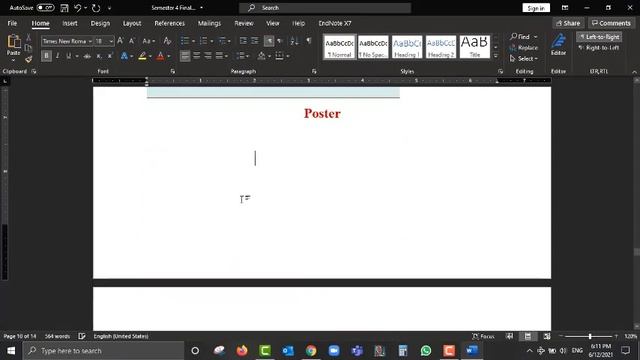The width and height of the screenshot is (640, 360).
Task: Open the numbering list dropdown arrow
Action: pos(211,41)
